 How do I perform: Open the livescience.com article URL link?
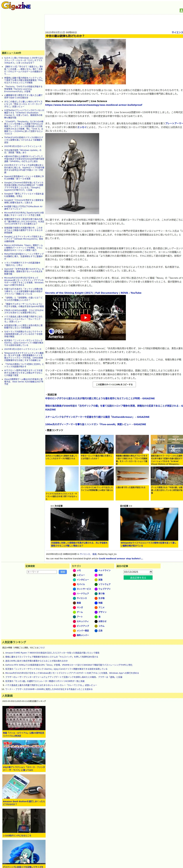94,105
